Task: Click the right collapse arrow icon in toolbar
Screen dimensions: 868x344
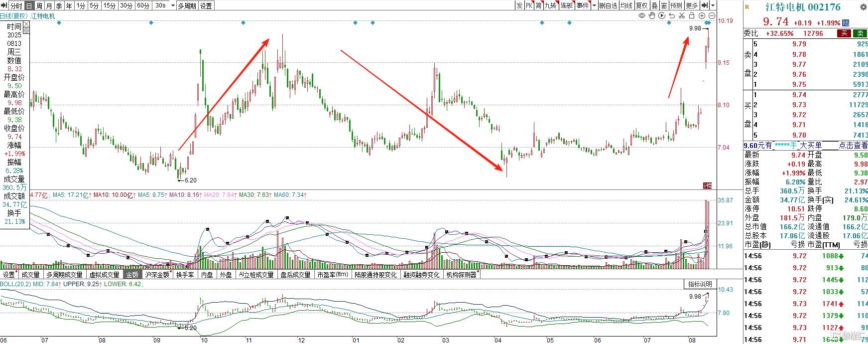Action: (x=705, y=5)
